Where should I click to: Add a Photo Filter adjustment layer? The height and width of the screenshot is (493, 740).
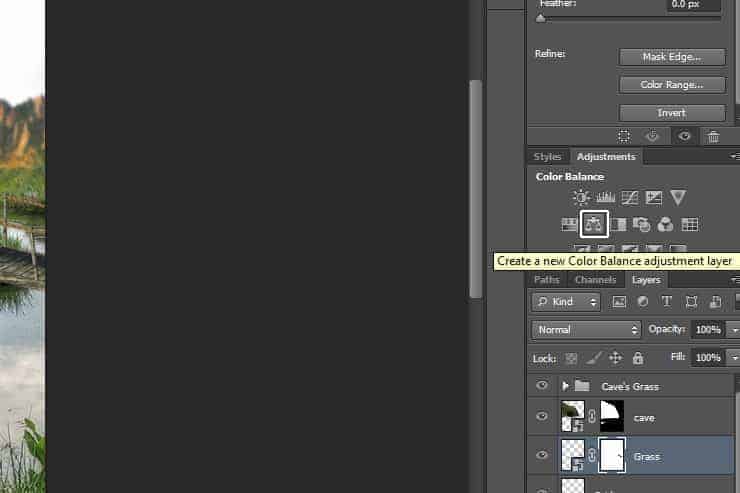[x=642, y=225]
